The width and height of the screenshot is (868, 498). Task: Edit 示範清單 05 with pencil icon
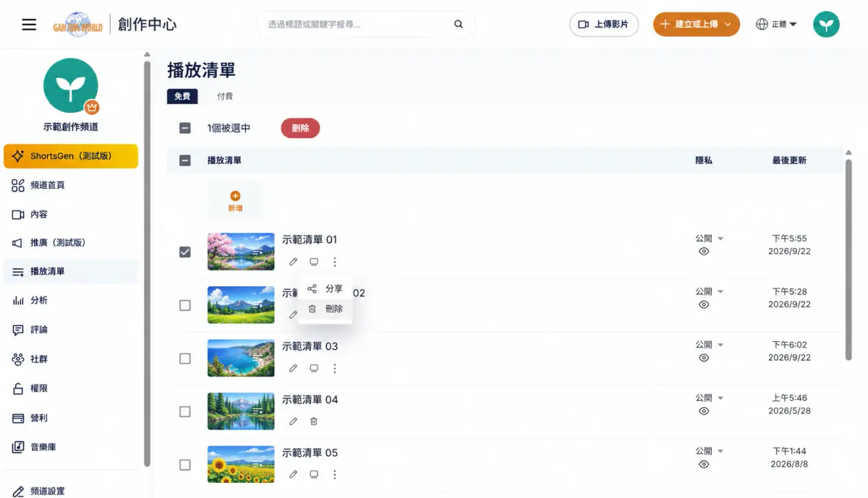click(x=294, y=474)
